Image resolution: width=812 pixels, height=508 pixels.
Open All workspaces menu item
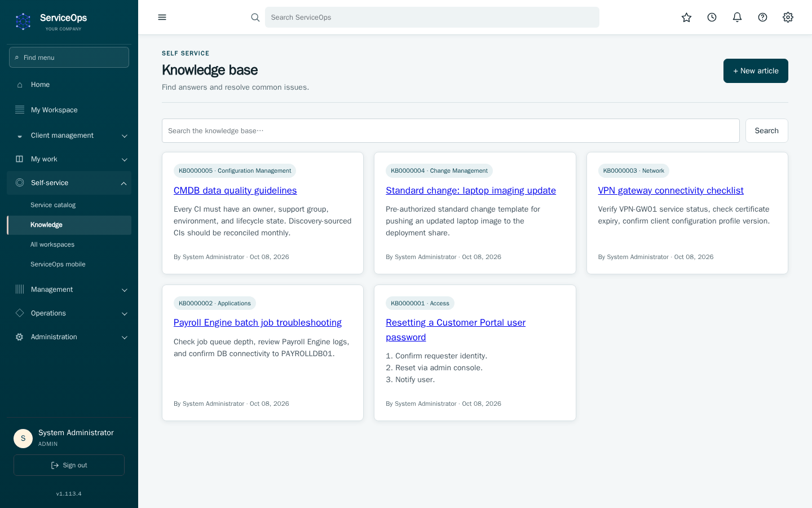coord(69,244)
